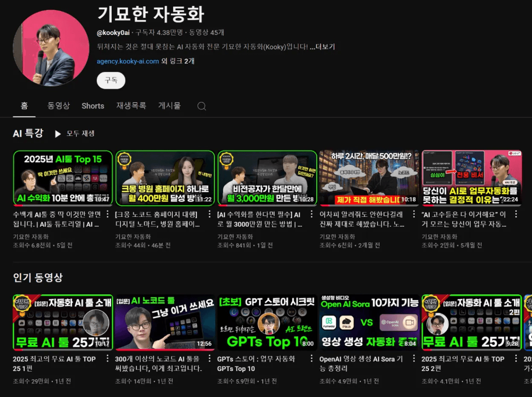This screenshot has width=532, height=397.
Task: Click the agency.kooky-ai.com link
Action: pos(127,61)
